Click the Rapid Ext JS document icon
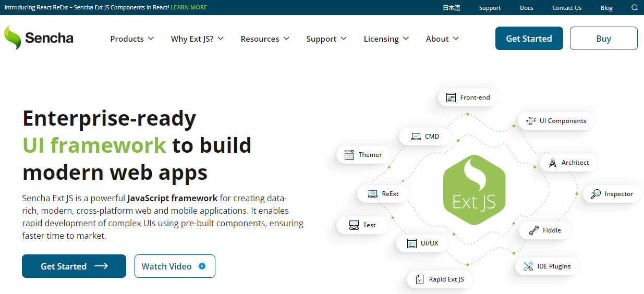 click(420, 279)
